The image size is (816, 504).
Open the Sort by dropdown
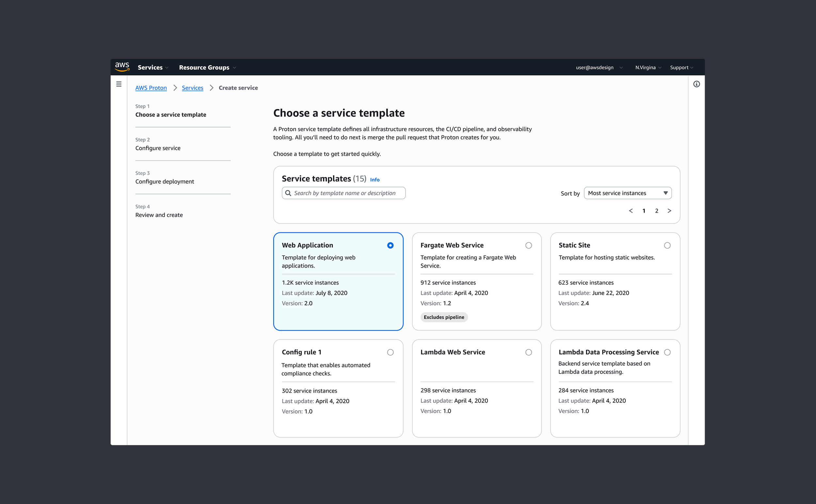click(627, 193)
